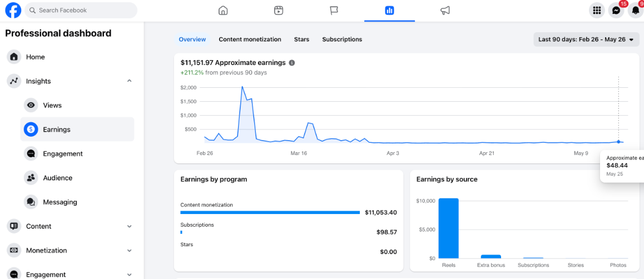Viewport: 644px width, 279px height.
Task: Open Views in the Insights menu
Action: [x=77, y=106]
